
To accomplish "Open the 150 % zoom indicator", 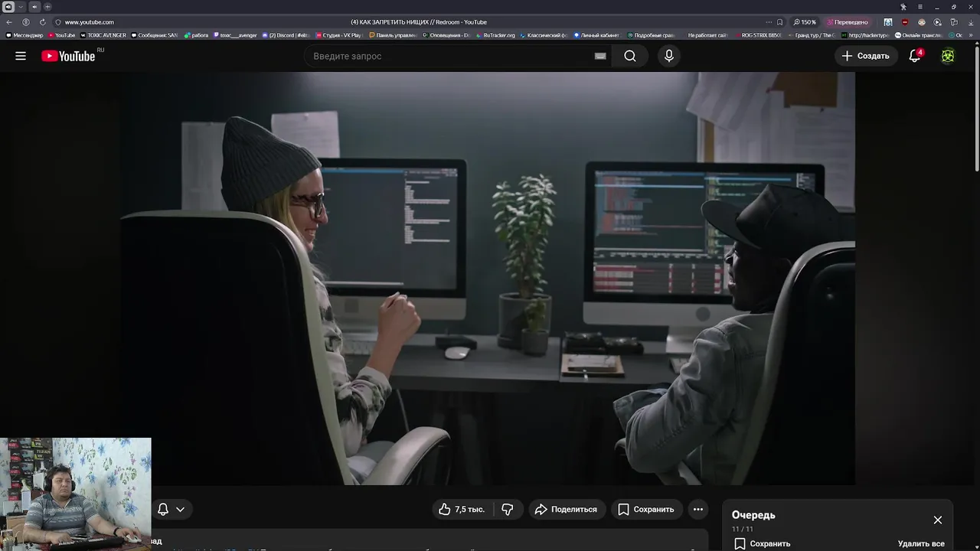I will (x=805, y=22).
